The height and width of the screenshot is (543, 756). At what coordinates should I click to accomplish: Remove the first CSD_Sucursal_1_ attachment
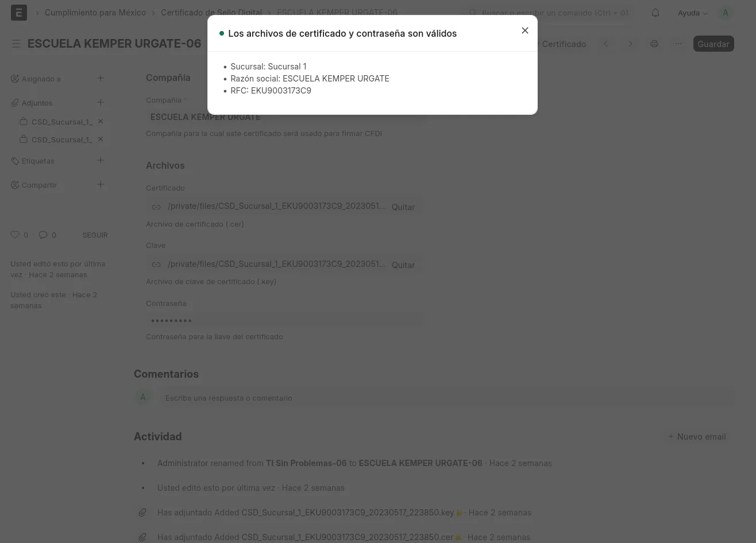(101, 122)
